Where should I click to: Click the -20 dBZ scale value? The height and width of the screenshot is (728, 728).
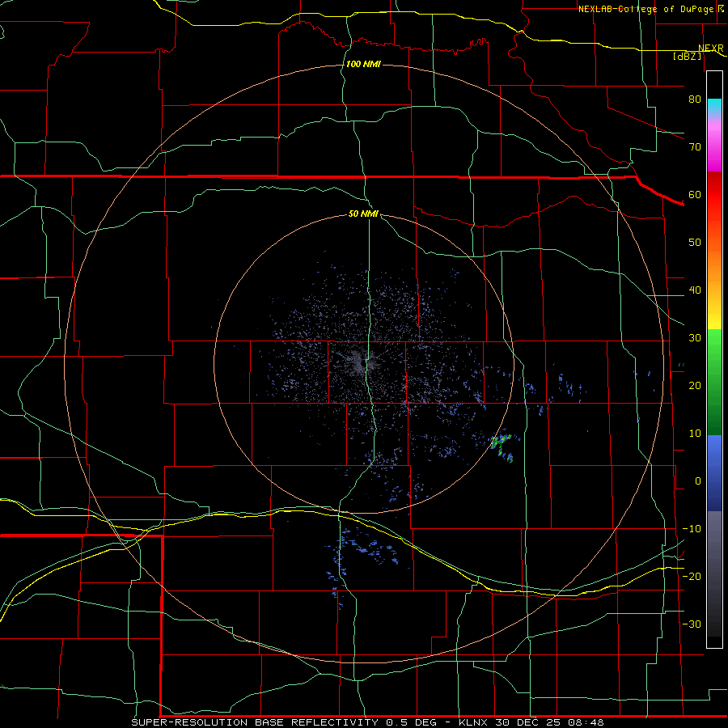coord(692,576)
